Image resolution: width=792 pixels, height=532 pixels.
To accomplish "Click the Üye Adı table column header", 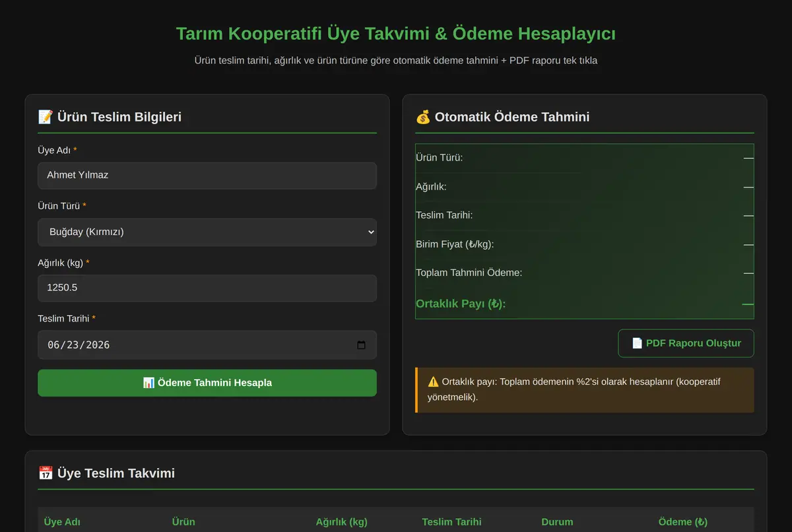I will 62,522.
